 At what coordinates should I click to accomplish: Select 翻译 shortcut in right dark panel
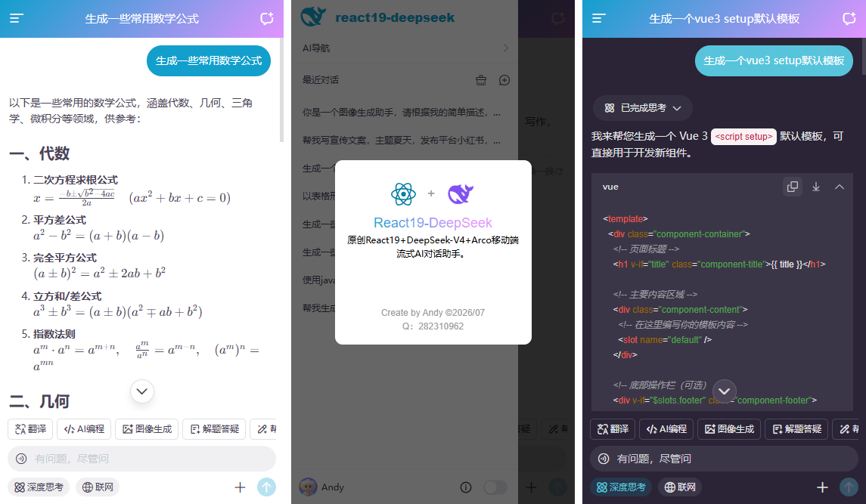[x=613, y=429]
